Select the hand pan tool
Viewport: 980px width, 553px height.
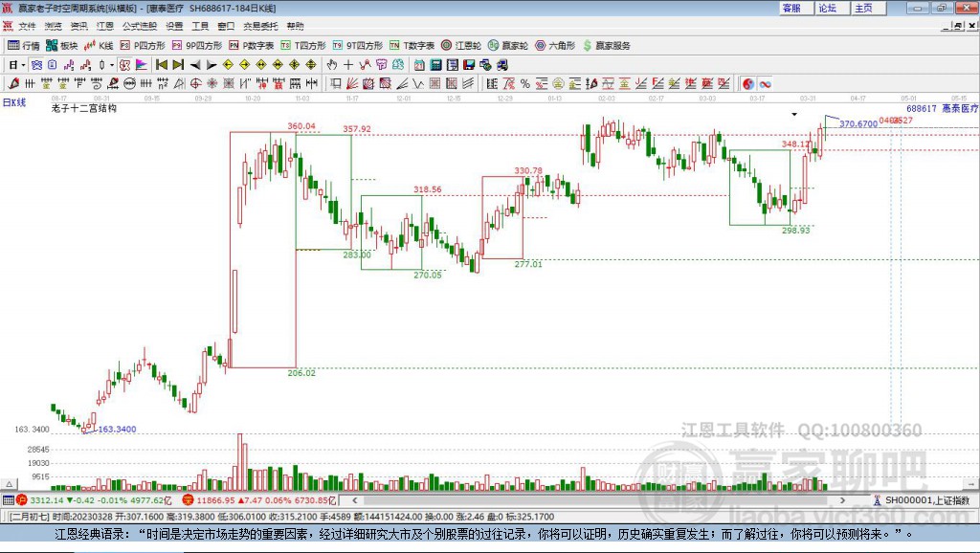coord(332,65)
